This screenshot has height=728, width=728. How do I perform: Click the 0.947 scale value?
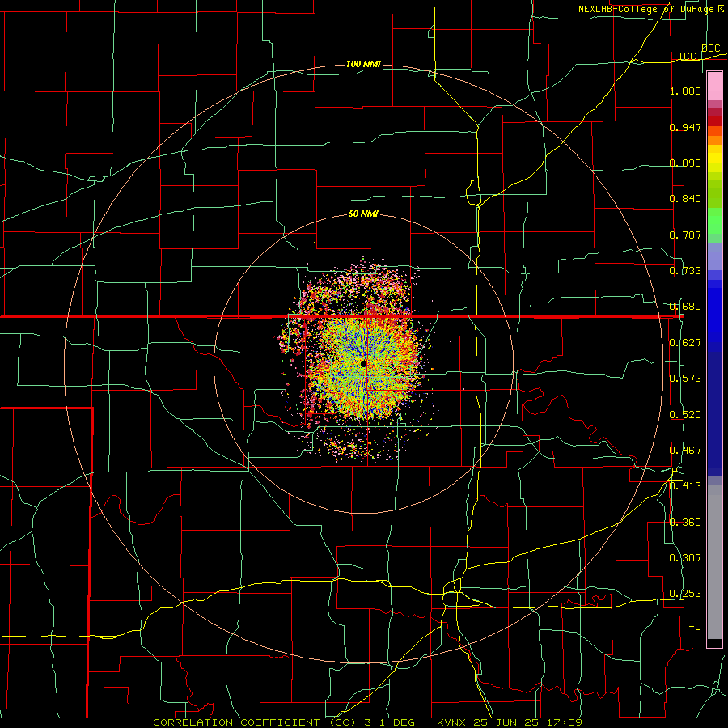tap(685, 127)
